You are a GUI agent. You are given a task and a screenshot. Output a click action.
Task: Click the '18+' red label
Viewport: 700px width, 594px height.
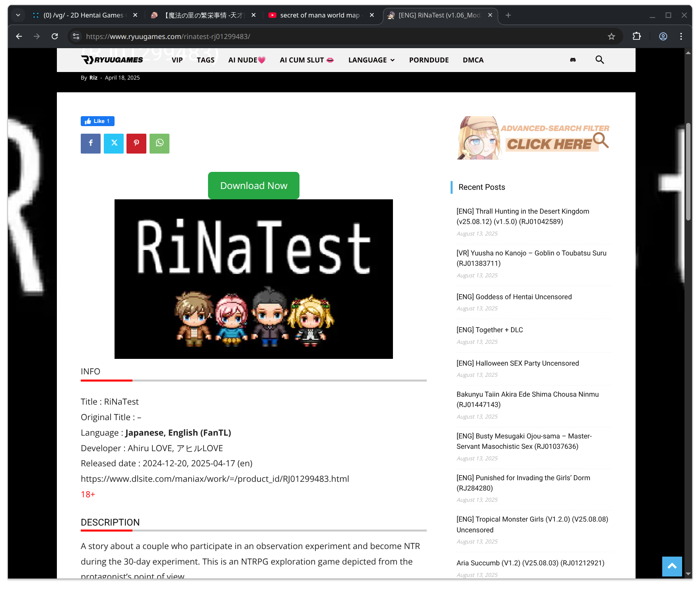(x=88, y=494)
